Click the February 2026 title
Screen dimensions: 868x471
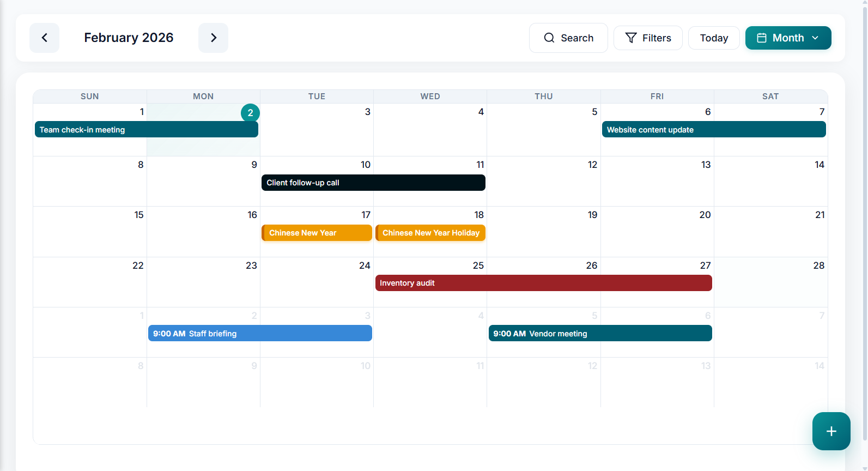[129, 38]
